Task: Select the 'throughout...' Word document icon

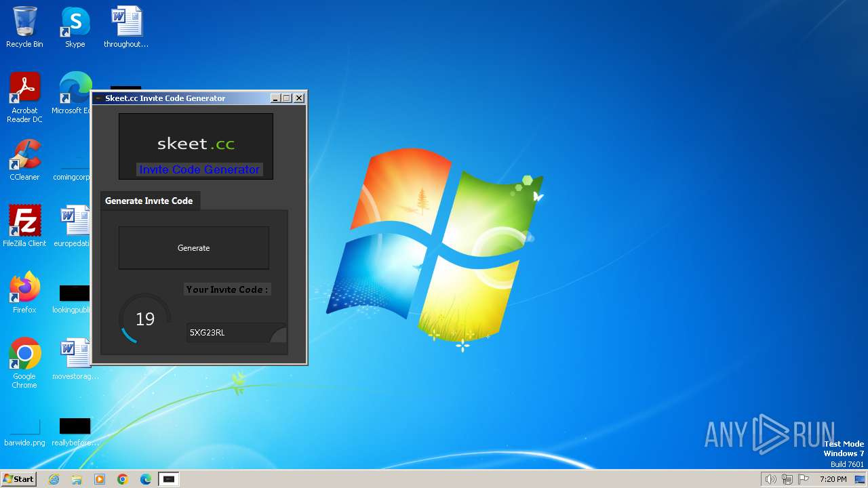Action: [126, 27]
